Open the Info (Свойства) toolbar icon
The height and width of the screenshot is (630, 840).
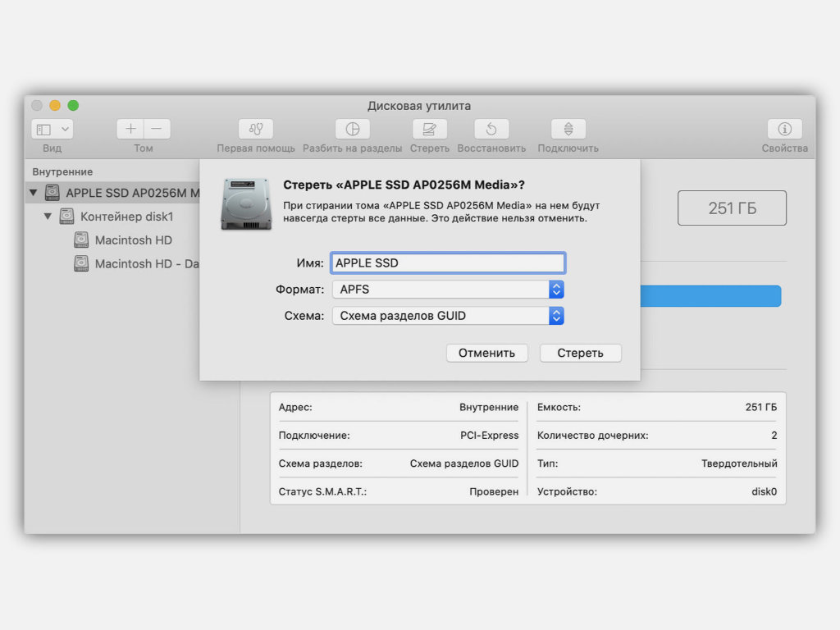tap(784, 130)
